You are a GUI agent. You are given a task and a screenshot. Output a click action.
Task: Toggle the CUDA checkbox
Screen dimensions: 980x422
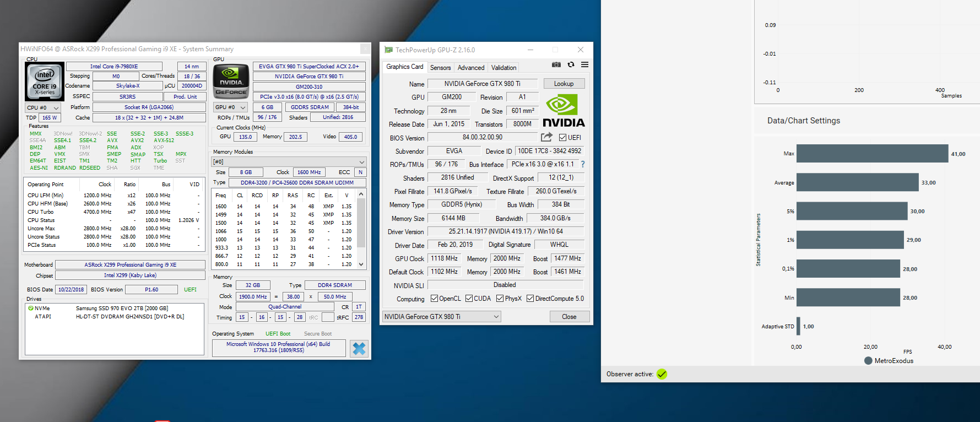click(x=469, y=299)
